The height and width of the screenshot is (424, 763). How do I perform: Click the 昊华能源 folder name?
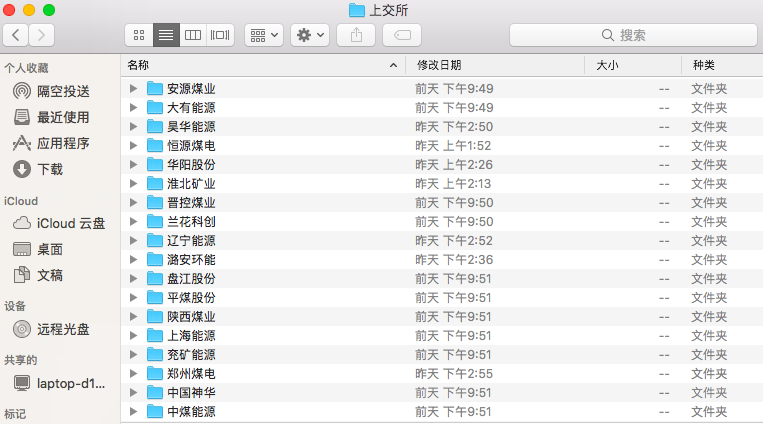[x=191, y=127]
